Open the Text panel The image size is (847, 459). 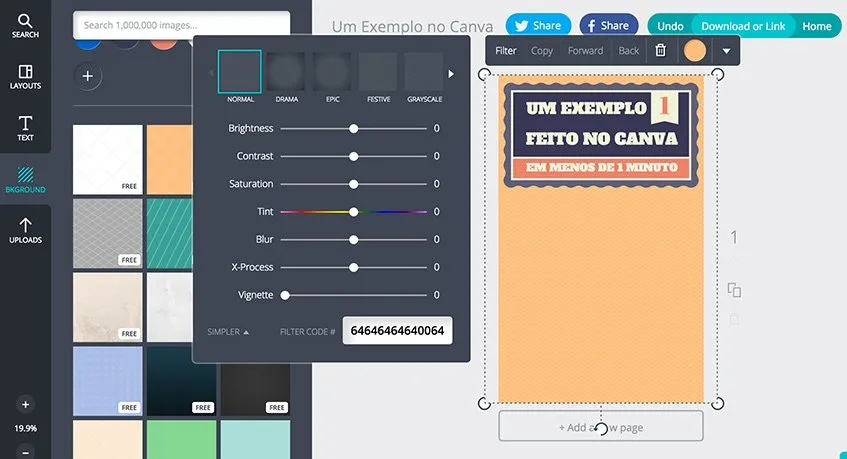[25, 129]
